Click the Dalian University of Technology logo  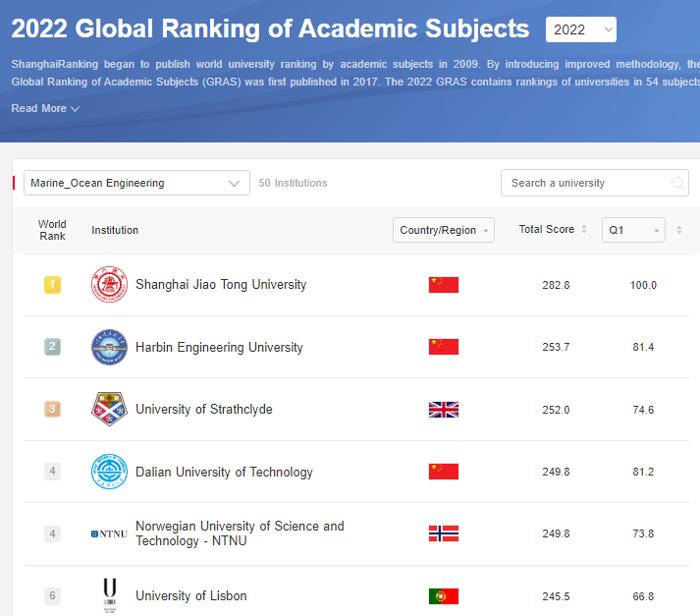(109, 472)
